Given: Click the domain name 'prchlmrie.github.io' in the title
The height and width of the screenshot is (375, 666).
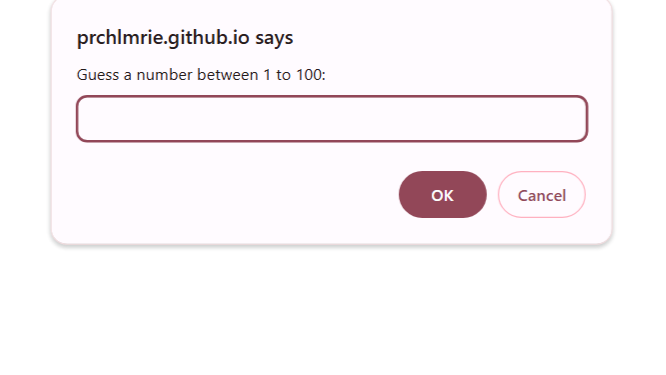Looking at the screenshot, I should point(163,37).
